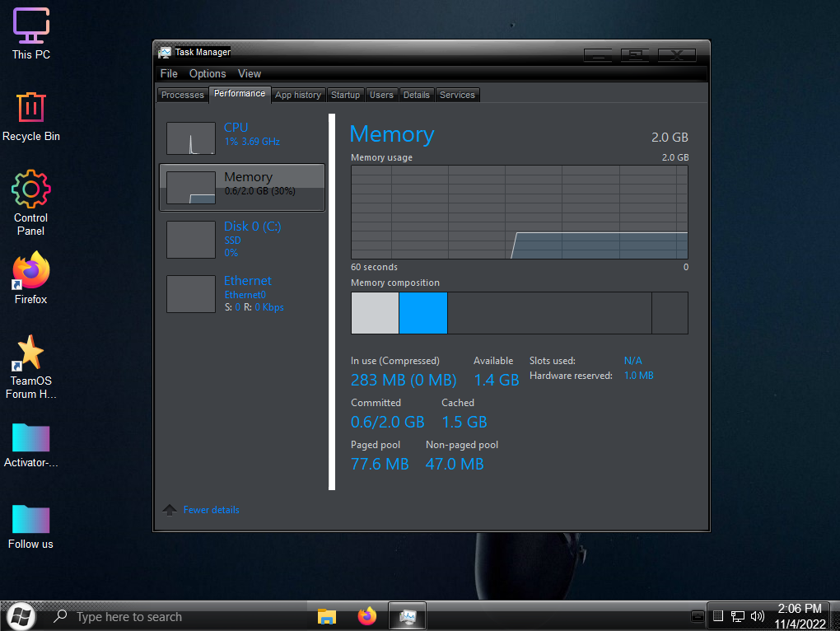Open TeamOS Forum star shortcut
Screen dimensions: 840x631
point(31,353)
